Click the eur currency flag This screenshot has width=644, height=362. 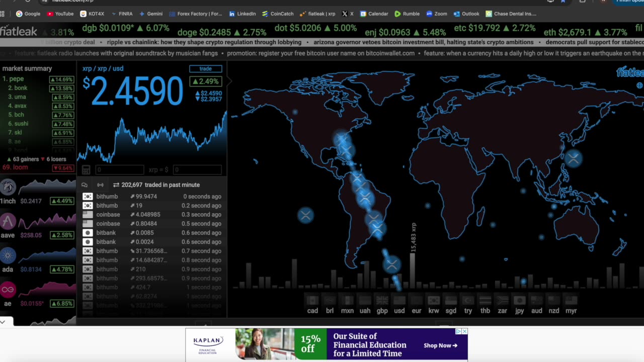pos(416,300)
